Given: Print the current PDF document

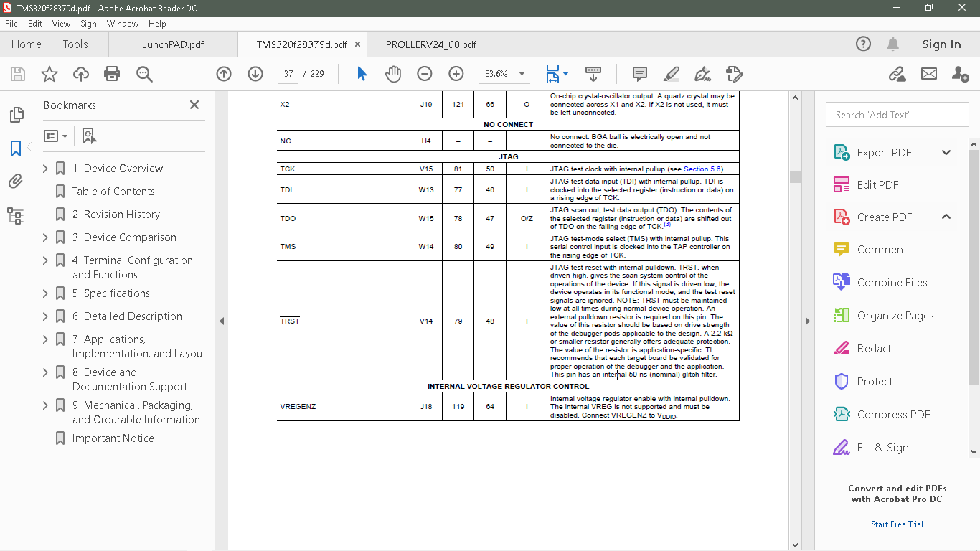Looking at the screenshot, I should (x=113, y=74).
